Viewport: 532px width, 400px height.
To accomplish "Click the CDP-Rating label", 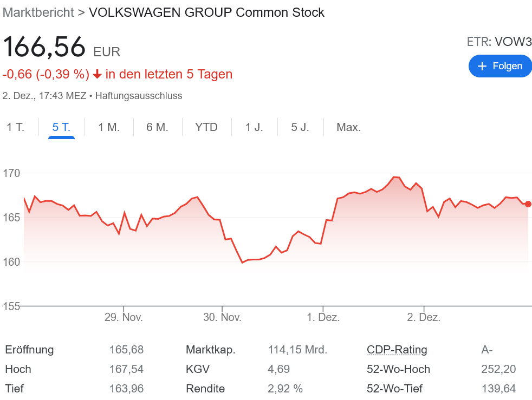I will (x=397, y=350).
